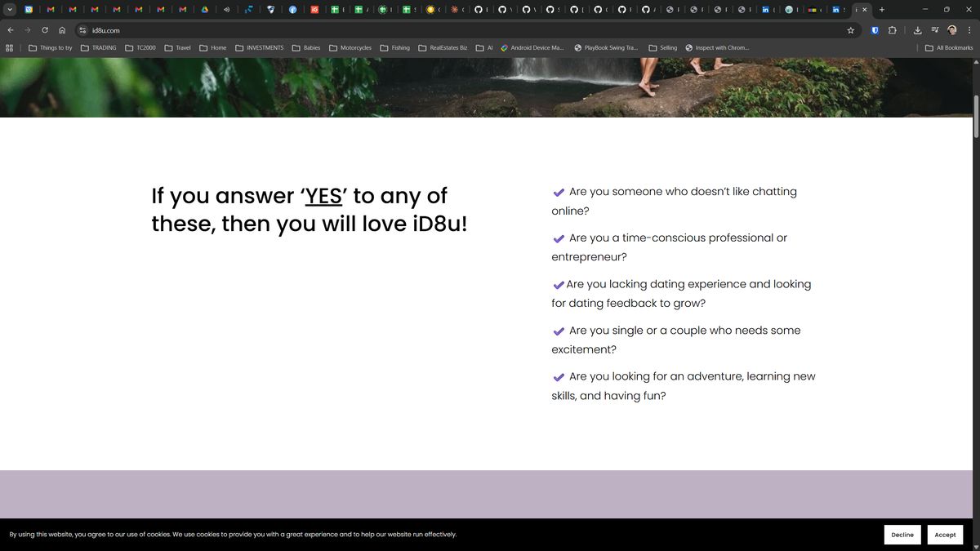Screen dimensions: 980x551
Task: Click the checkmark beside 'single or a couple'
Action: coord(559,331)
